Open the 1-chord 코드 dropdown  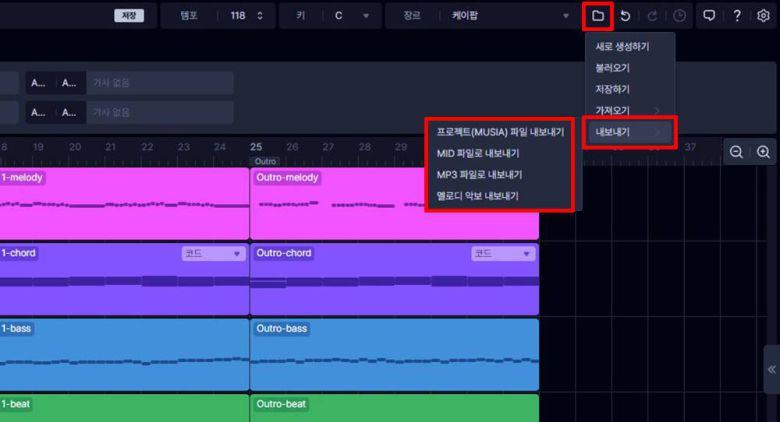(x=213, y=253)
